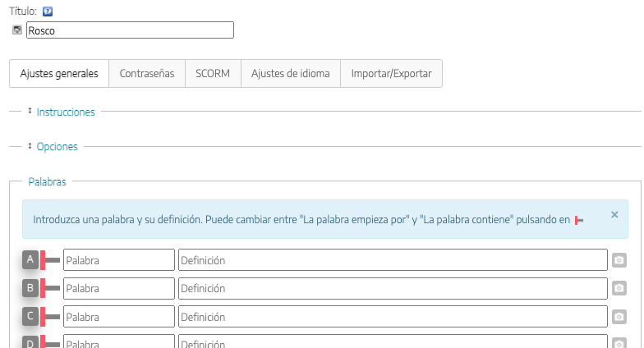The width and height of the screenshot is (644, 348).
Task: Collapse the Palabras fieldset
Action: pyautogui.click(x=47, y=181)
